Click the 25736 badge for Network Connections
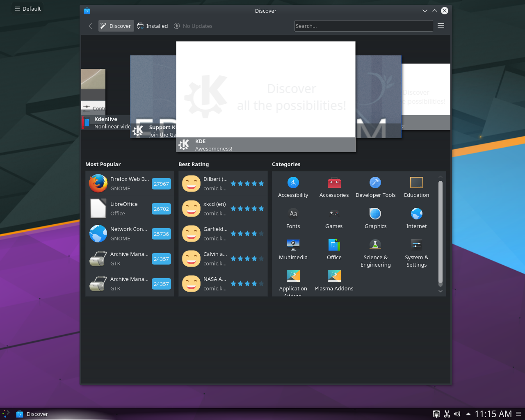 [161, 234]
